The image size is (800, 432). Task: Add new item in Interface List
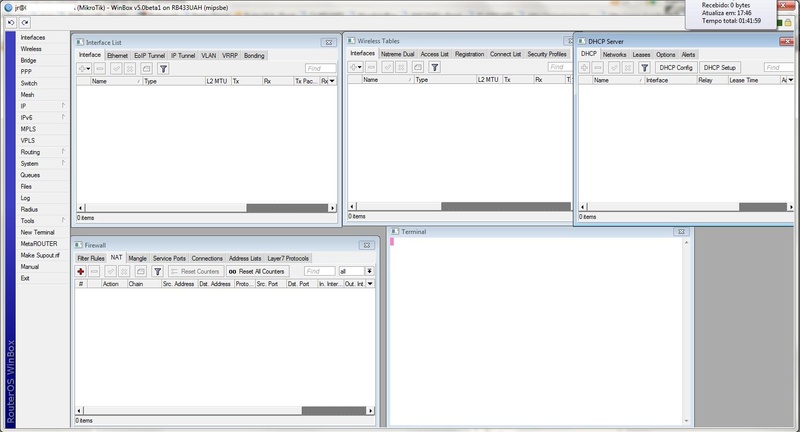[x=84, y=68]
